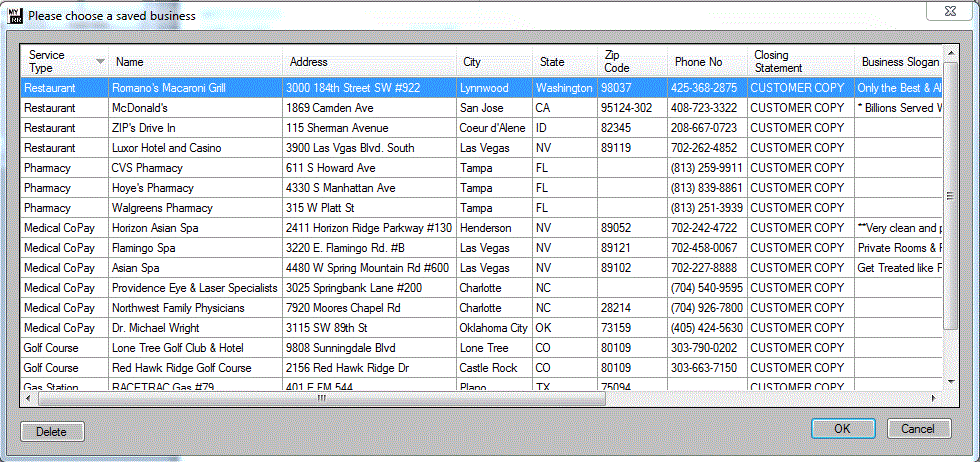Sort by the Zip Code column header
Screen dimensions: 980x462
[632, 61]
